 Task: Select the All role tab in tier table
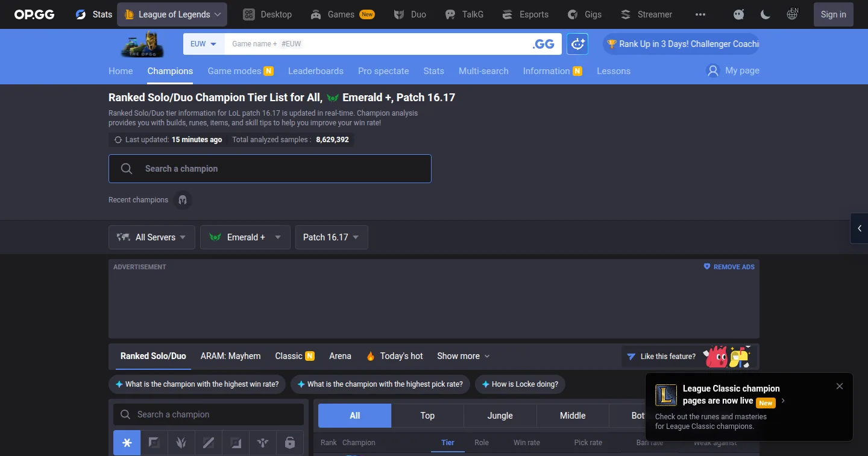[355, 416]
